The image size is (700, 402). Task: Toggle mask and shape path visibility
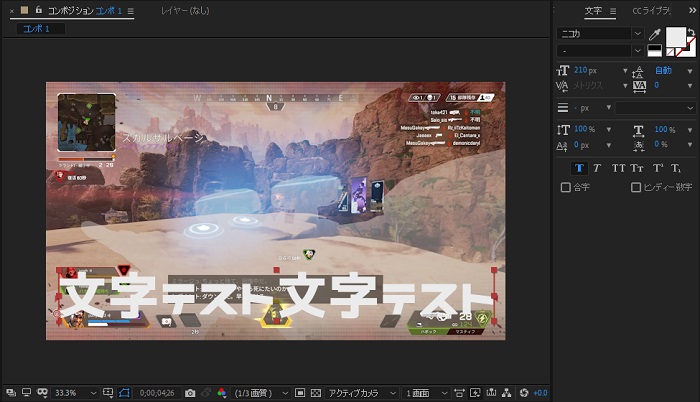coord(124,393)
